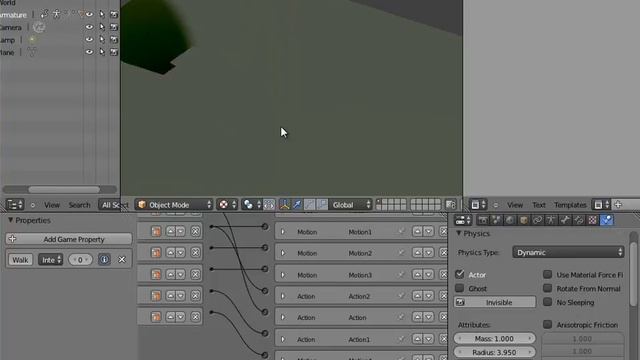Click the 3D manipulator axes toggle icon
The width and height of the screenshot is (640, 360).
[284, 204]
